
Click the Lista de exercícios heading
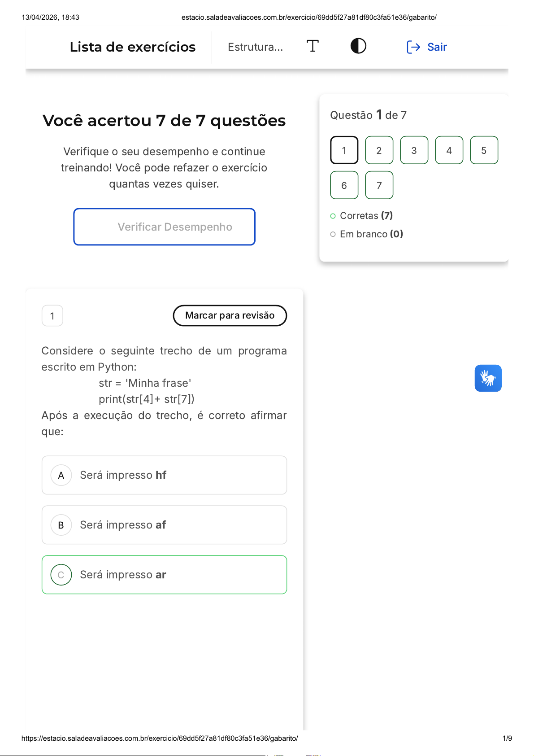coord(133,47)
